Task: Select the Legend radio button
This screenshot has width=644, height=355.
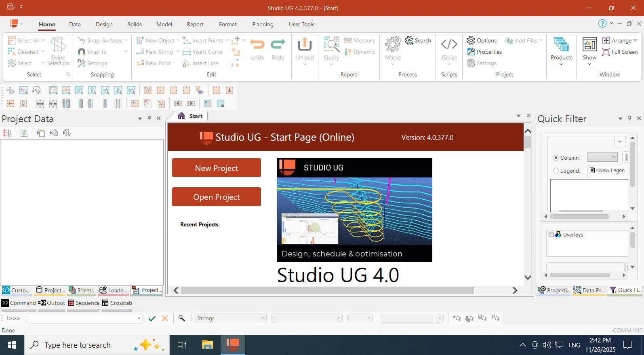Action: coord(556,171)
